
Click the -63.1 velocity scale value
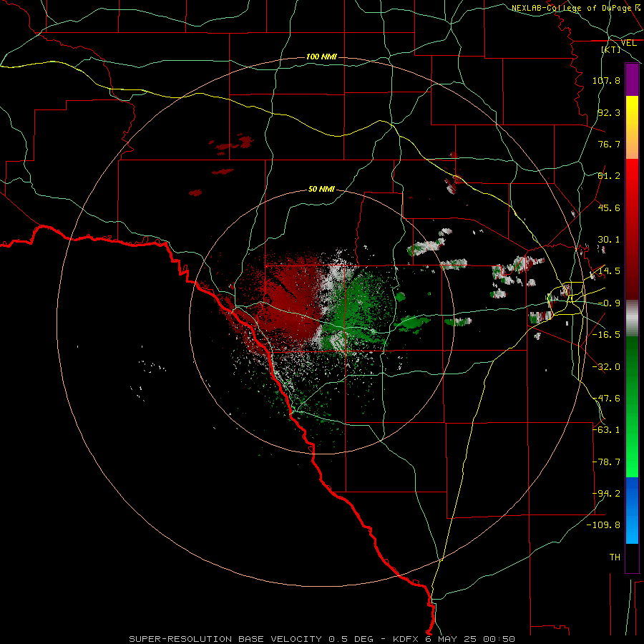606,430
